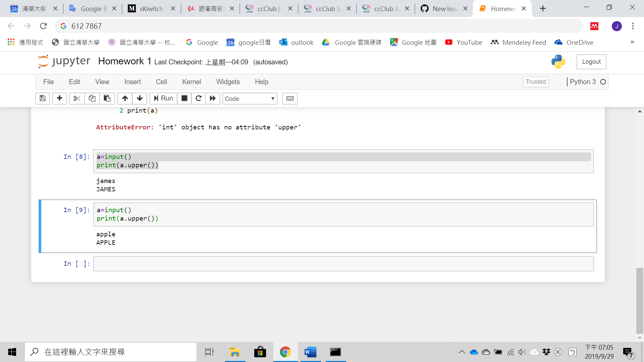Click the Logout button

point(591,62)
